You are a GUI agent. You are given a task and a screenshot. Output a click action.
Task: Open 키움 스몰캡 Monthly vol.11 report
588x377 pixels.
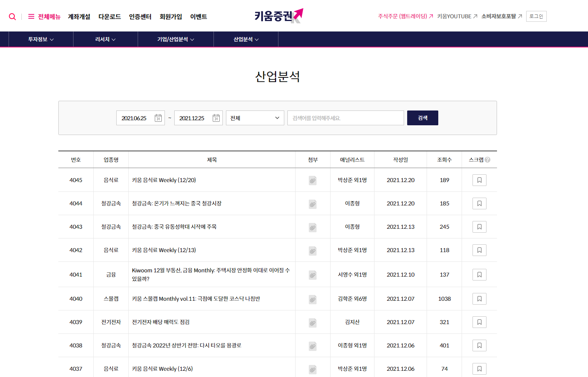pyautogui.click(x=196, y=299)
